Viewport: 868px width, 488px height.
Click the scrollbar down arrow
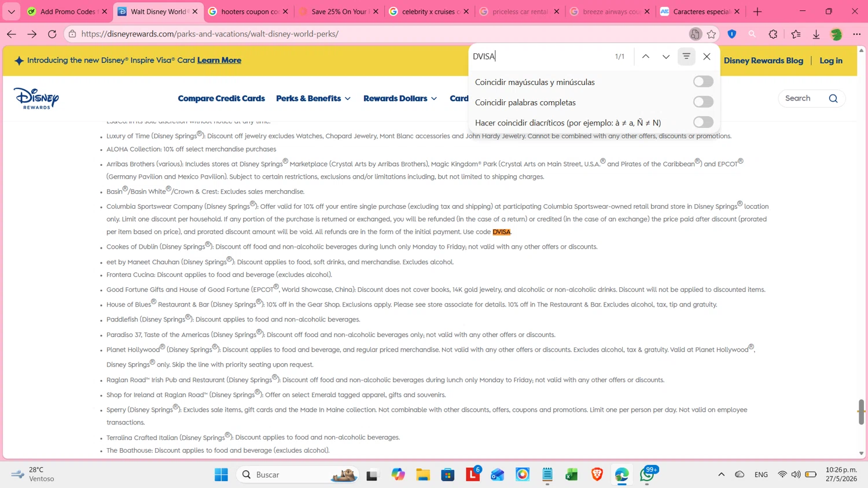coord(861,454)
